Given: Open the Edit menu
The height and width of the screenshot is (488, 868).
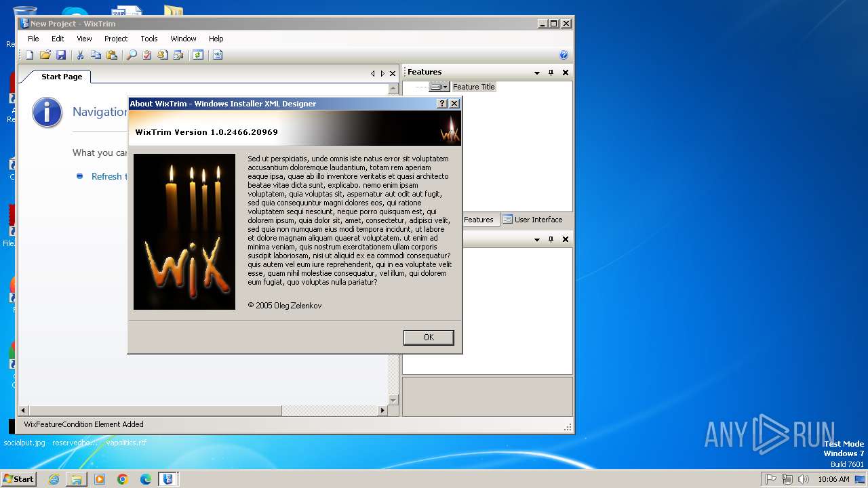Looking at the screenshot, I should (58, 39).
